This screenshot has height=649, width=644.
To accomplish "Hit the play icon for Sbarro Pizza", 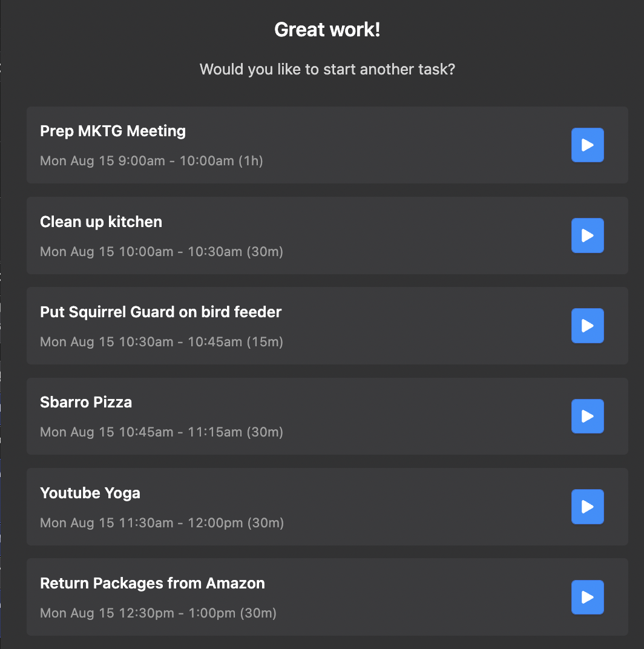I will click(x=587, y=416).
